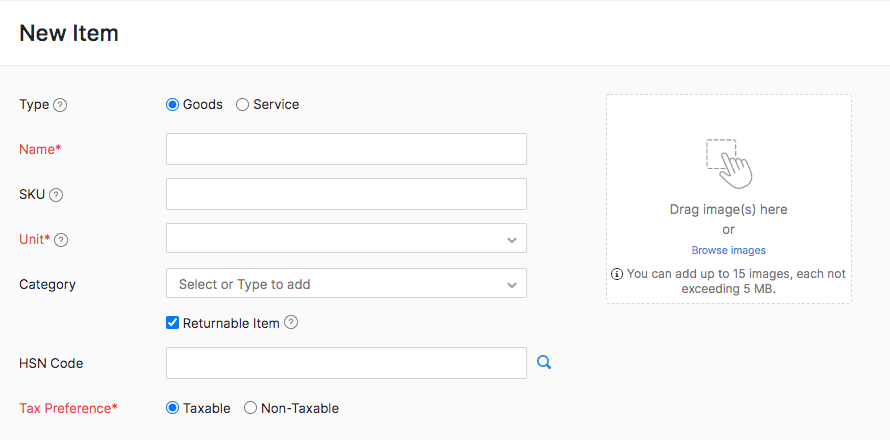This screenshot has width=890, height=440.
Task: Click the info icon in image upload note
Action: [x=617, y=274]
